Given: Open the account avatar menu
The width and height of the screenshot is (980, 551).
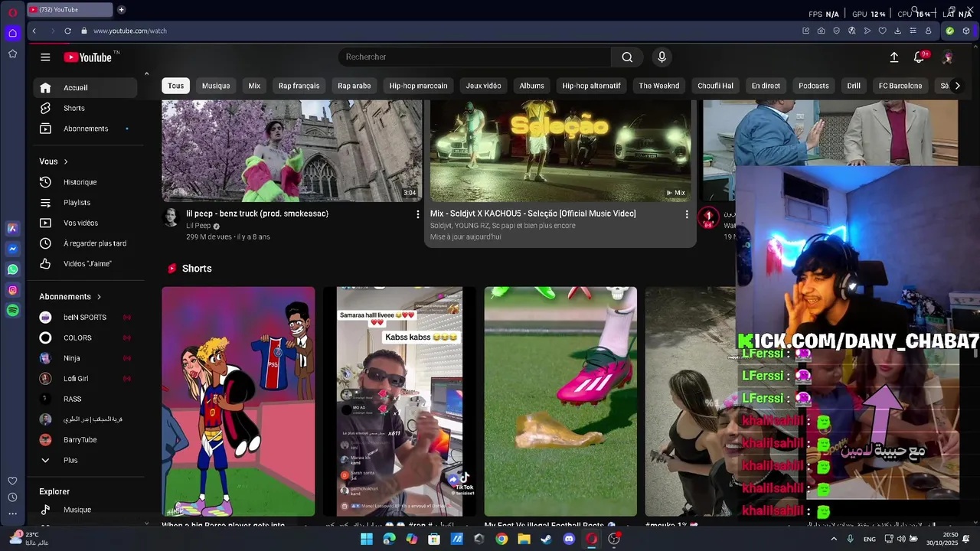Looking at the screenshot, I should (948, 57).
